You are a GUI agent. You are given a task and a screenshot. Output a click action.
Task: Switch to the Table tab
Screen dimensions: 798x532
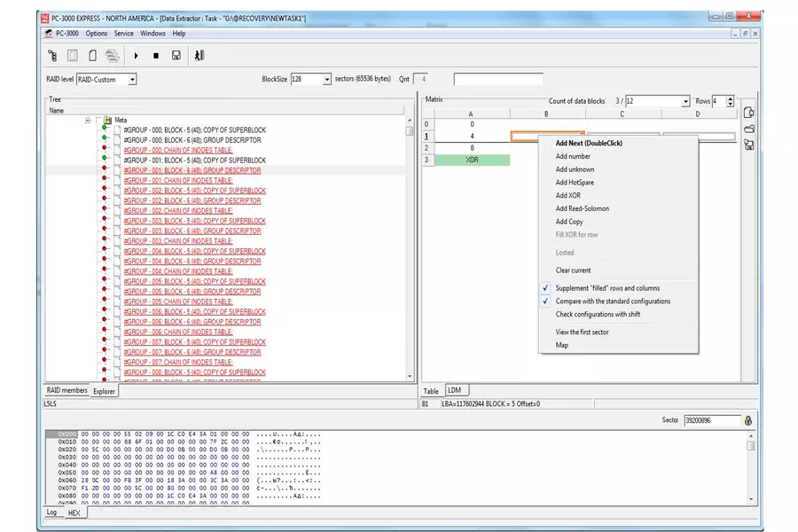point(431,392)
